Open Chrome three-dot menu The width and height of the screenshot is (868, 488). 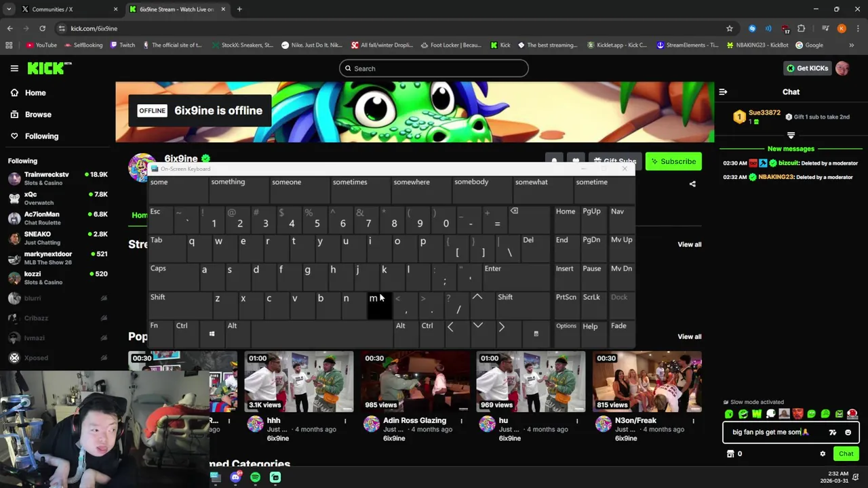[x=856, y=28]
